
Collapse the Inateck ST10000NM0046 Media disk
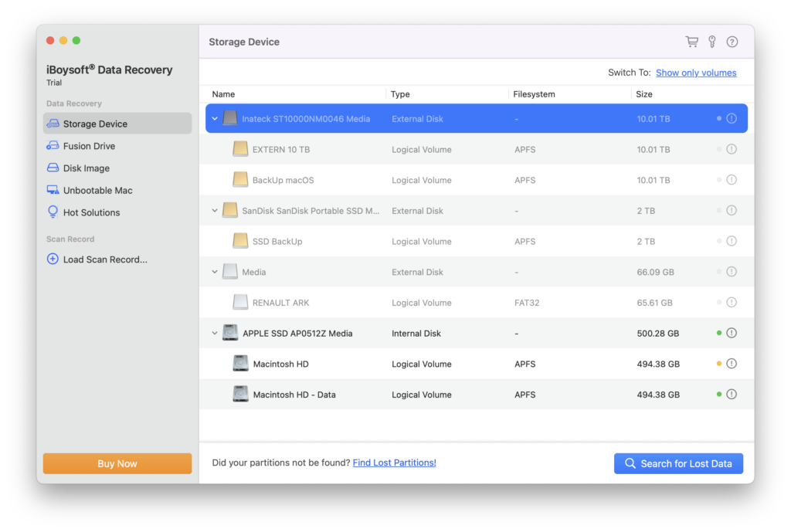pos(215,119)
